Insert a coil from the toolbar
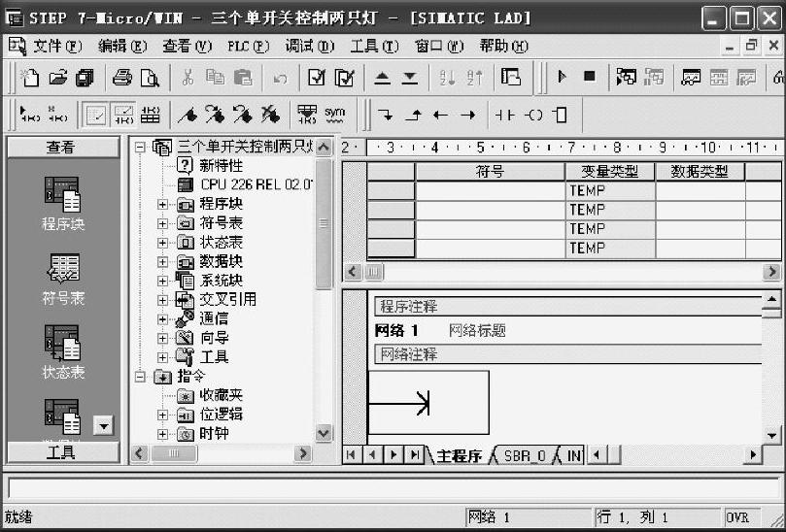This screenshot has height=532, width=786. 533,116
